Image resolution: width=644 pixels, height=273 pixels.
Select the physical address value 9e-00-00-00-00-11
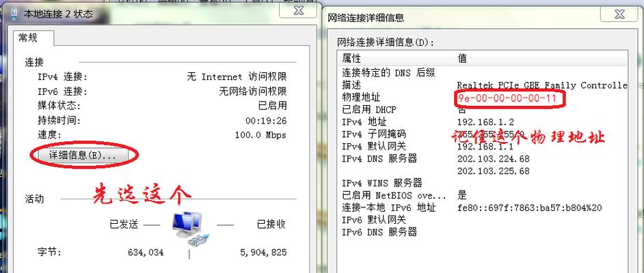(x=507, y=98)
